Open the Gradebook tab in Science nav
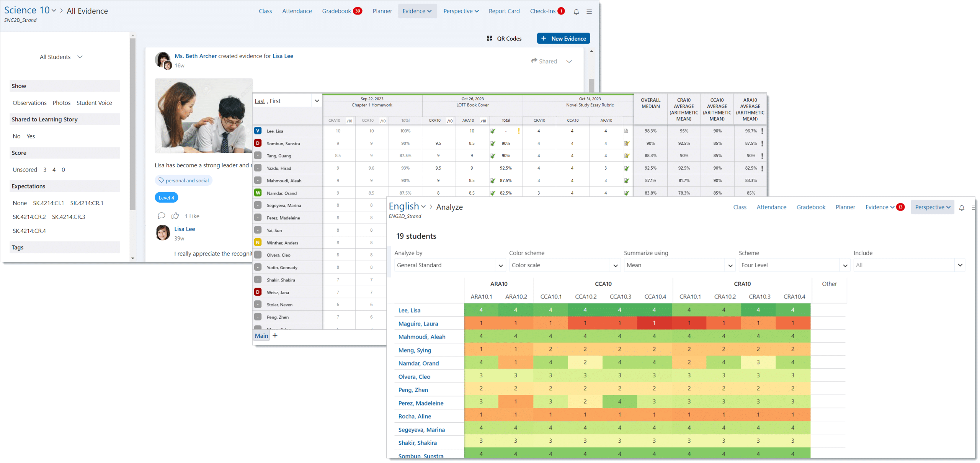Viewport: 980px width, 463px height. (x=336, y=11)
